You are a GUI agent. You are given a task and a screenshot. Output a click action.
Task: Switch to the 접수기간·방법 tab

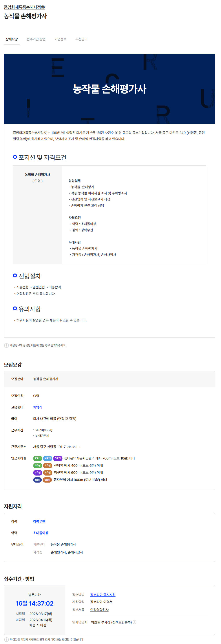pyautogui.click(x=36, y=39)
